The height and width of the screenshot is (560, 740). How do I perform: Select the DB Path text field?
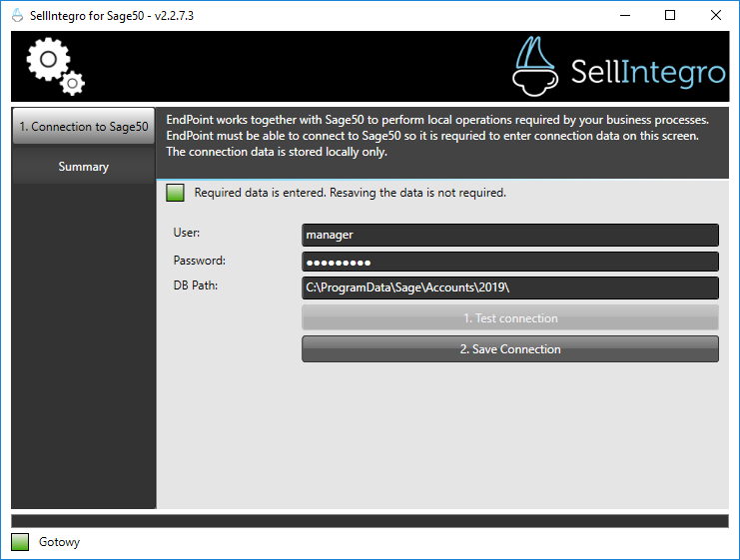click(x=509, y=288)
